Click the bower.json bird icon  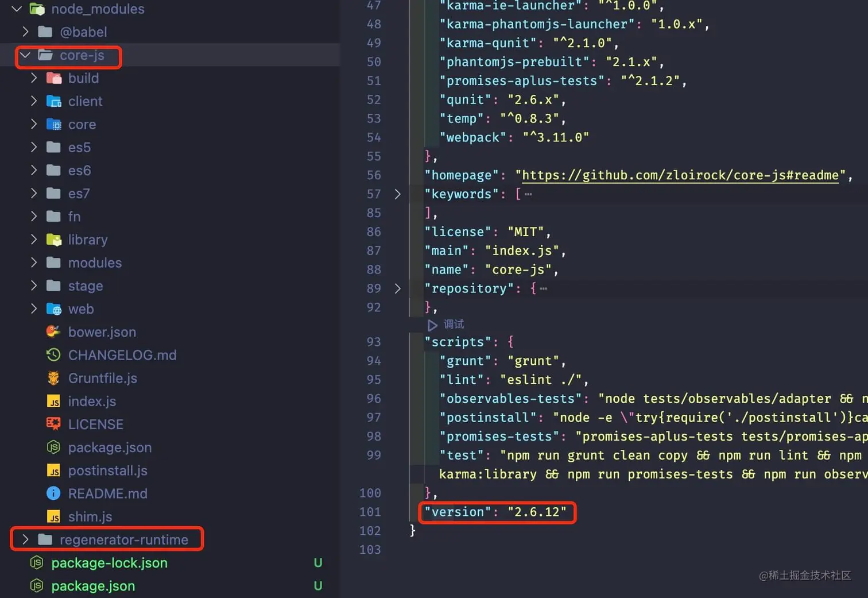pyautogui.click(x=53, y=331)
